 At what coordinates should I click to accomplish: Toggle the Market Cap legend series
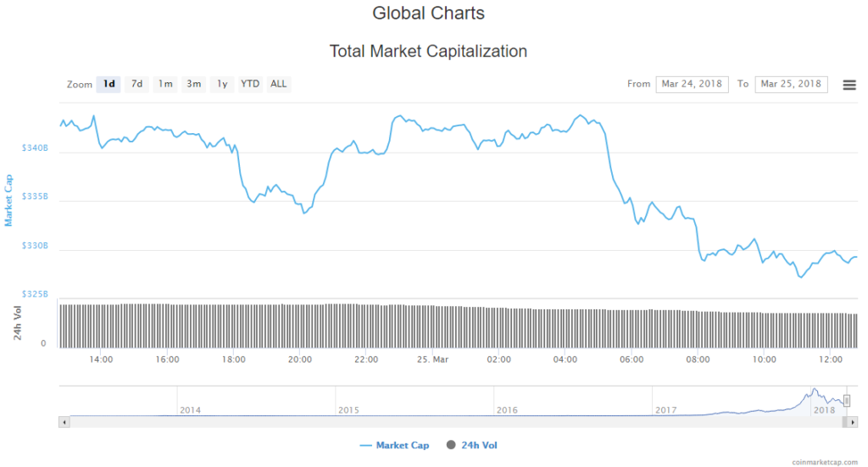click(x=395, y=445)
